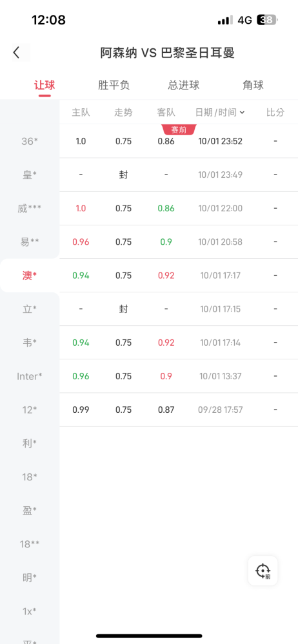The width and height of the screenshot is (298, 644).
Task: Select bookmaker 36* in sidebar
Action: tap(30, 141)
